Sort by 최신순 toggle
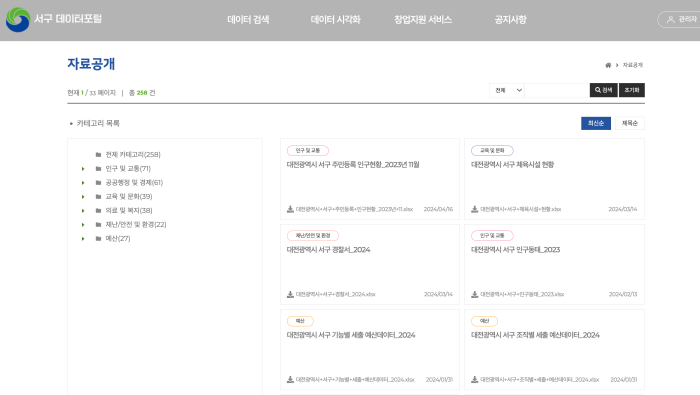 tap(596, 123)
